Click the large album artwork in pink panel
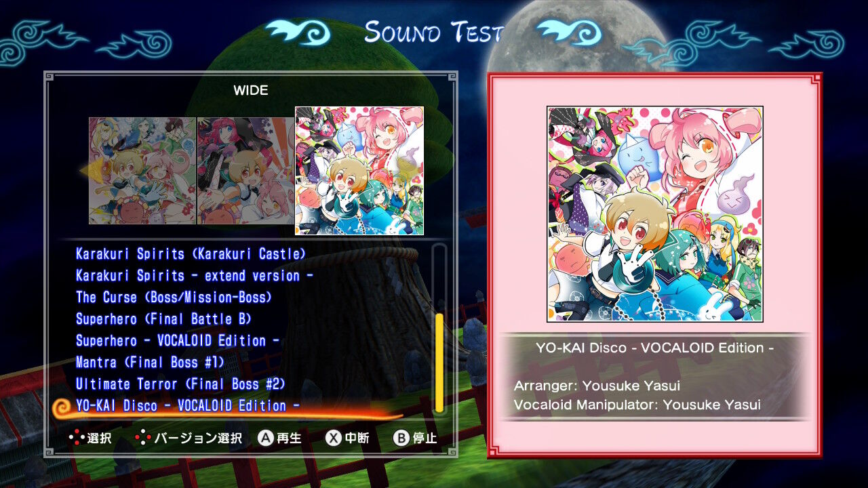The height and width of the screenshot is (488, 868). tap(655, 214)
